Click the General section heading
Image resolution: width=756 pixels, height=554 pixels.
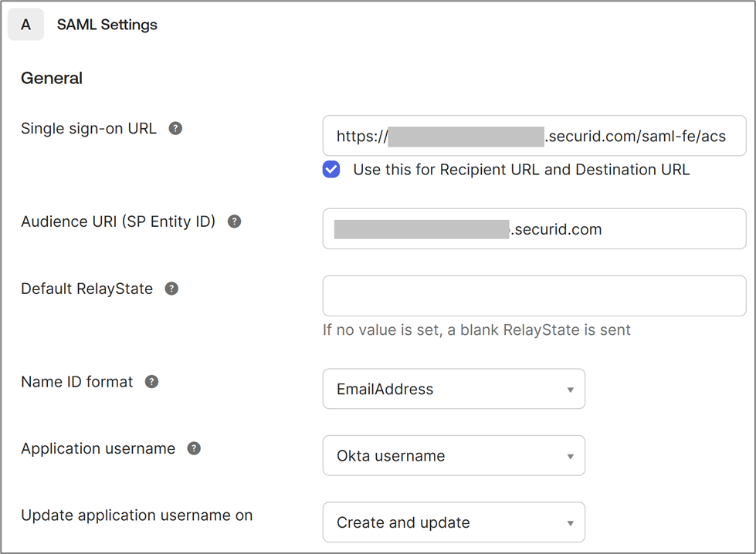tap(52, 78)
